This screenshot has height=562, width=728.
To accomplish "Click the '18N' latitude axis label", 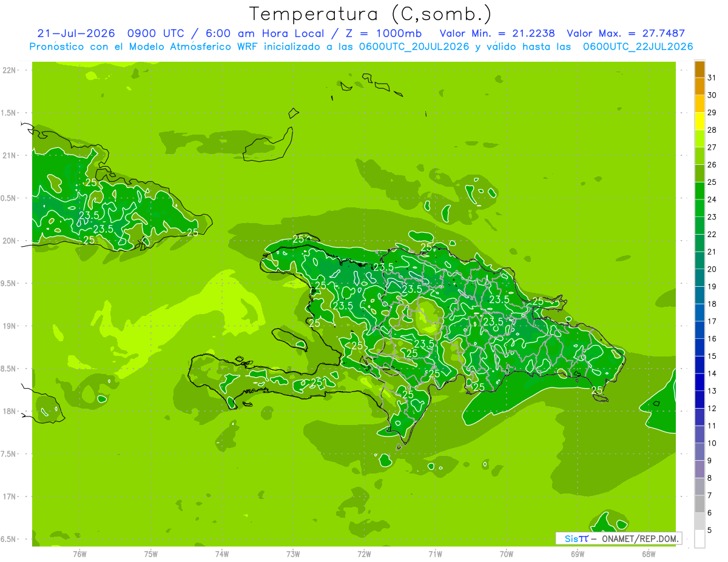I will point(10,411).
